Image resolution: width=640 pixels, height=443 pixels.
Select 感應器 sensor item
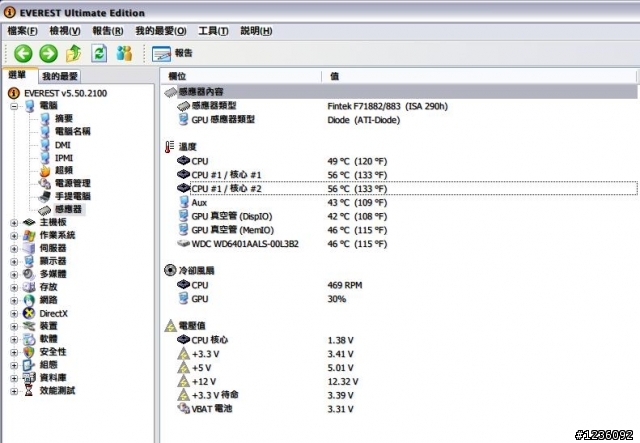click(x=68, y=209)
